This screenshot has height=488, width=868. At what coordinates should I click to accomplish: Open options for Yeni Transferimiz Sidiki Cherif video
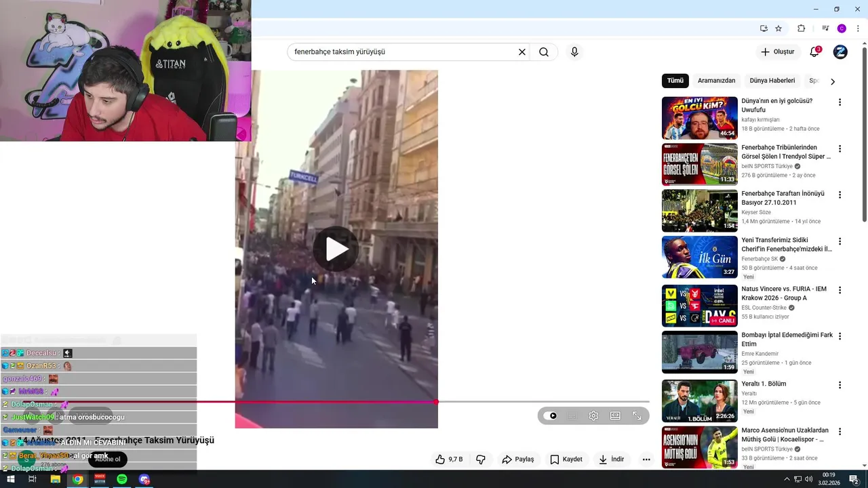pyautogui.click(x=840, y=241)
